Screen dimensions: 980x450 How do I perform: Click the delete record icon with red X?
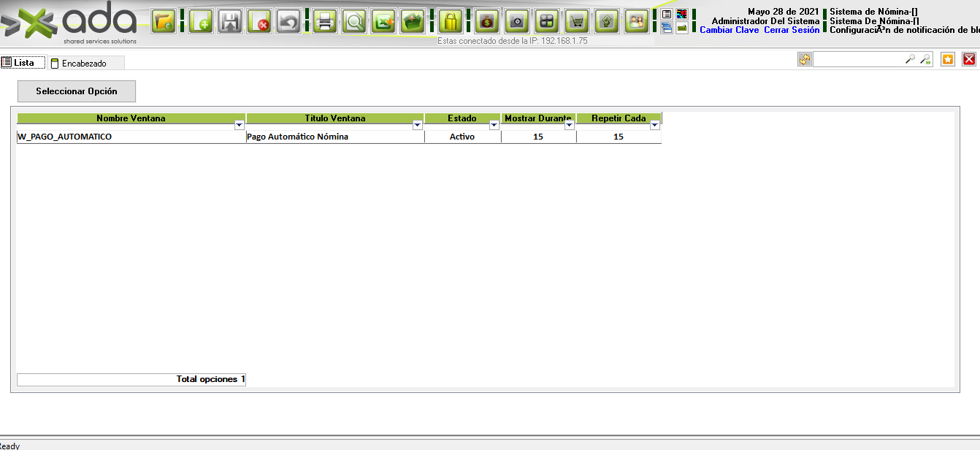click(259, 22)
